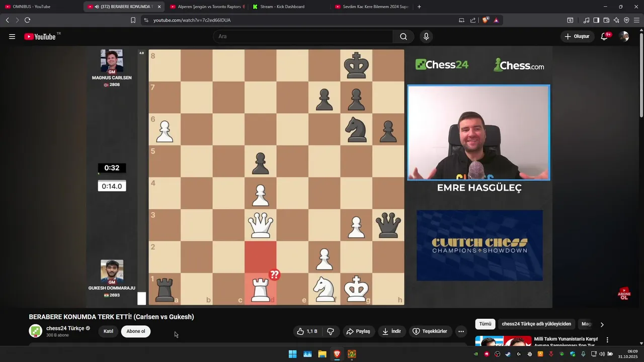Open more actions three-dot menu under video
This screenshot has height=362, width=644.
(461, 331)
